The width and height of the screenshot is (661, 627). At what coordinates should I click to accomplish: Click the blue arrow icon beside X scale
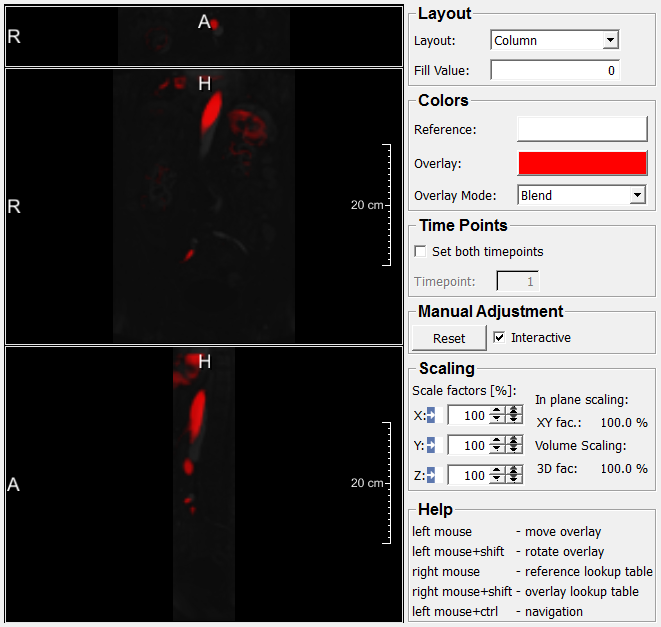(430, 415)
